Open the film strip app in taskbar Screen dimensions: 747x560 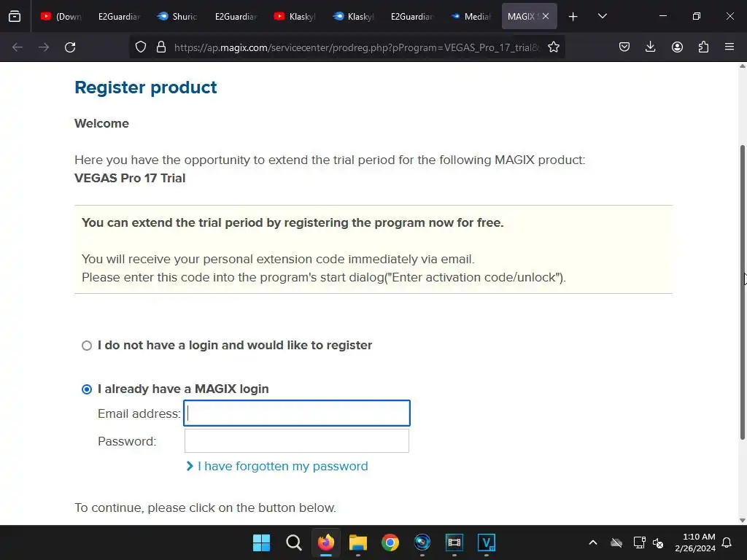454,542
